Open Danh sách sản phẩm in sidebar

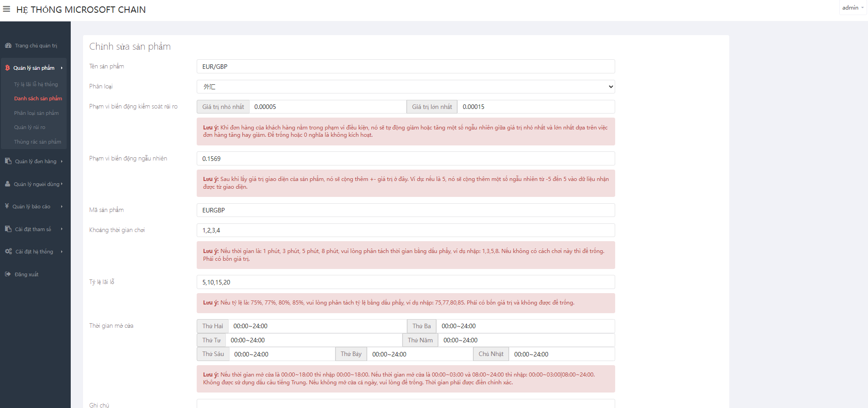38,98
